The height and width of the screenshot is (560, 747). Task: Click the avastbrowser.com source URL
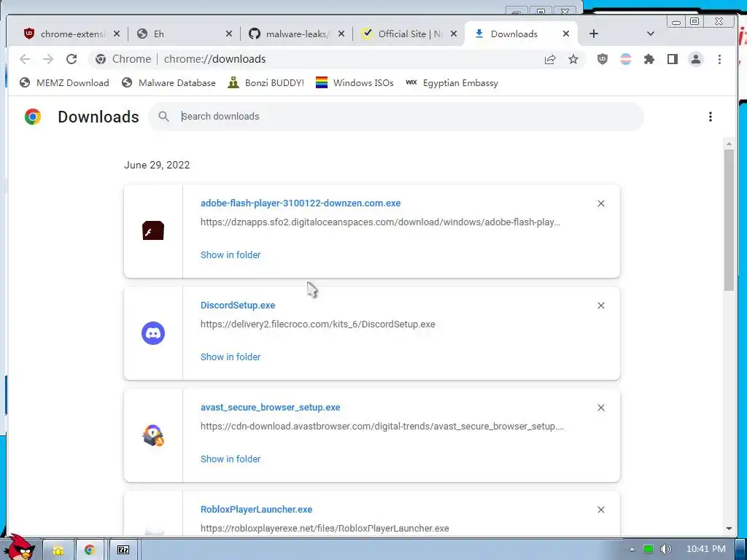point(382,427)
